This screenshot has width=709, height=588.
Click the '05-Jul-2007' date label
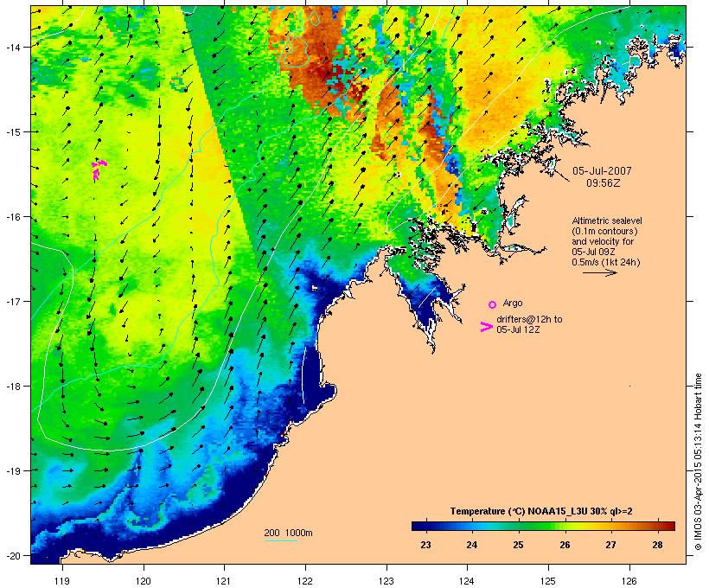pyautogui.click(x=602, y=171)
